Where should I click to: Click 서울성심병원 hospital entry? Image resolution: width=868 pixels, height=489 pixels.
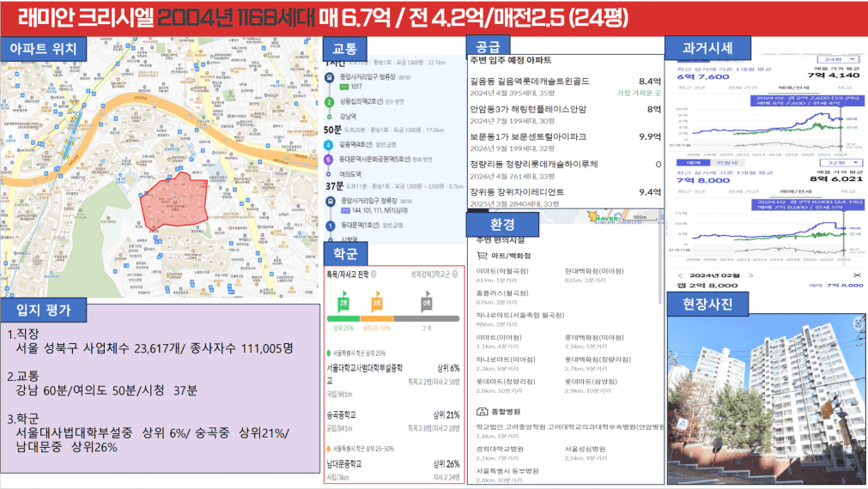pos(585,450)
